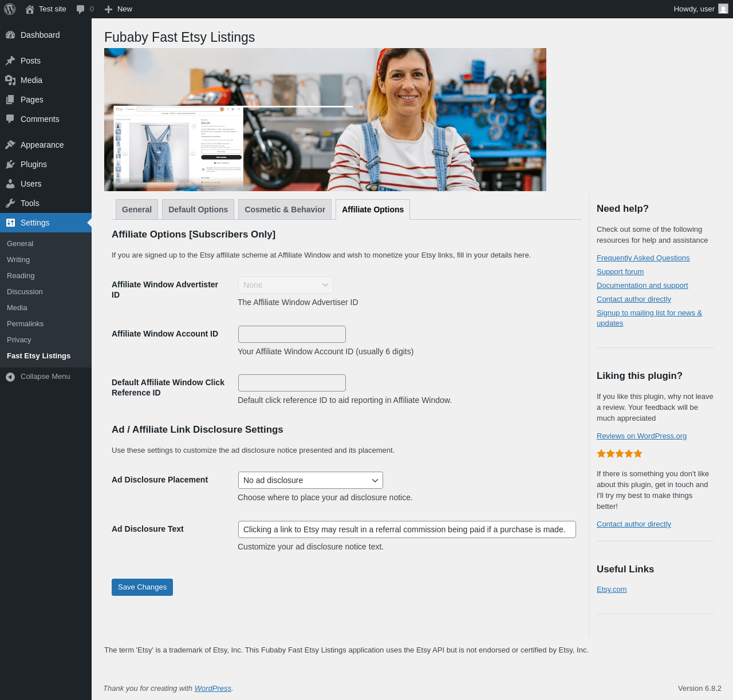Click the Posts pushpin icon
This screenshot has width=733, height=700.
10,61
